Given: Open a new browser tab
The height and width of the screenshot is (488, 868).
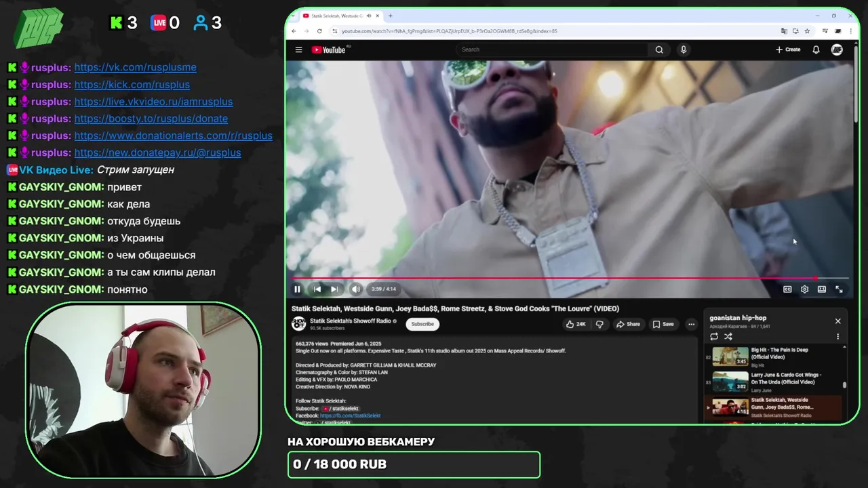Looking at the screenshot, I should [390, 16].
